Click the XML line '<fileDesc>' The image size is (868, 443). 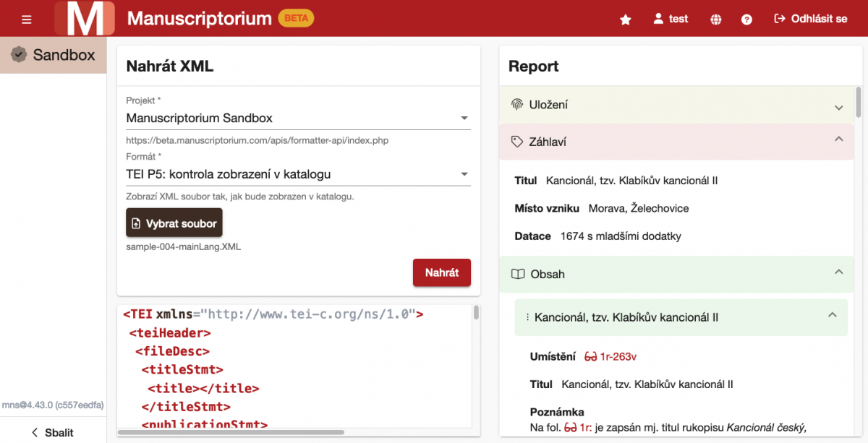pyautogui.click(x=172, y=351)
